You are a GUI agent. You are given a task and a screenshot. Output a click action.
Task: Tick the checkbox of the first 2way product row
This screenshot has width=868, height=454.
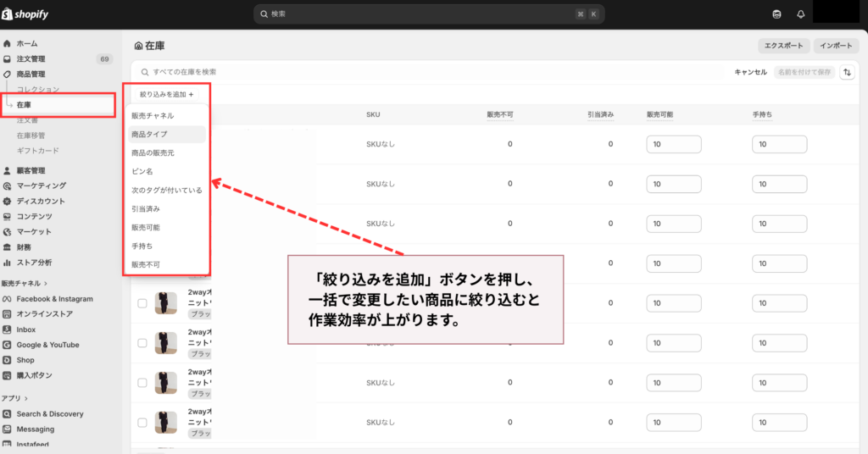tap(142, 303)
